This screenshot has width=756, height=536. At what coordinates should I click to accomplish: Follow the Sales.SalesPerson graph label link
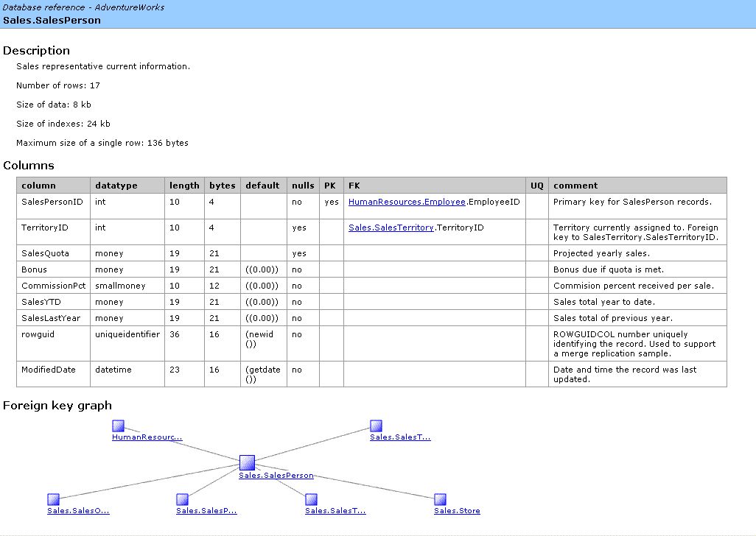point(276,476)
